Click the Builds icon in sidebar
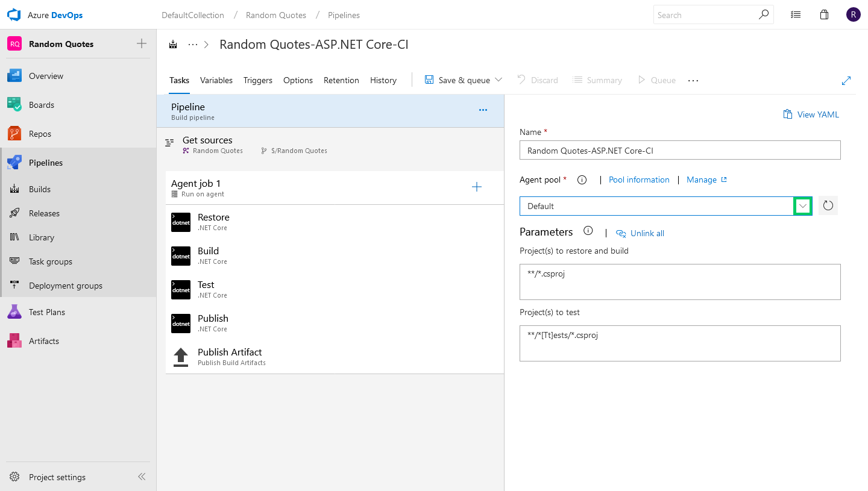 click(15, 189)
